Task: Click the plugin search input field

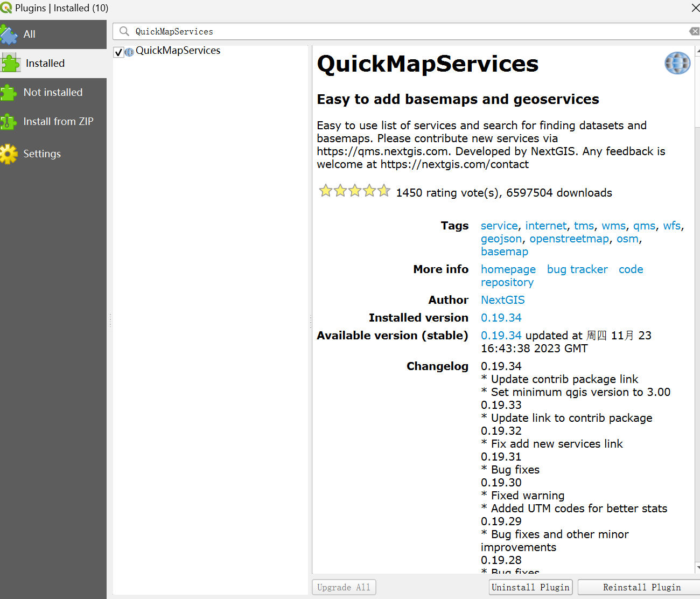Action: 407,31
